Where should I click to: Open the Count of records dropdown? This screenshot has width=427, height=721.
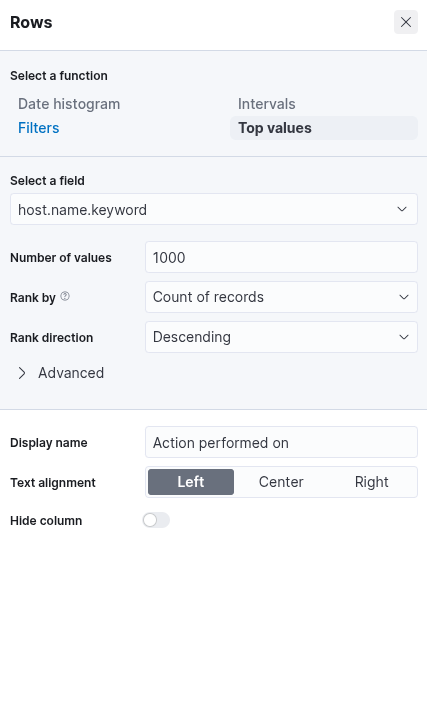[281, 297]
